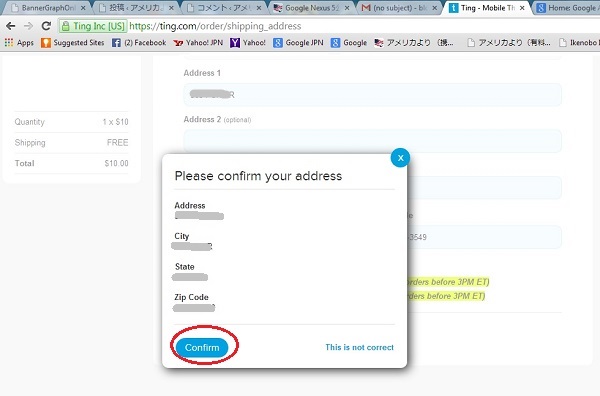Open the flag-icon アメリカより bookmark
Viewport: 600px width, 396px height.
click(x=414, y=43)
